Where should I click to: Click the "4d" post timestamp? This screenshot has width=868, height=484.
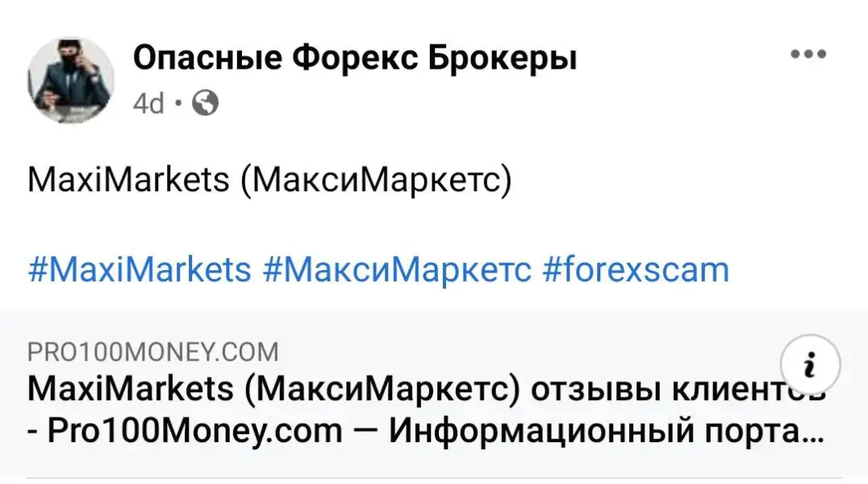pyautogui.click(x=148, y=103)
